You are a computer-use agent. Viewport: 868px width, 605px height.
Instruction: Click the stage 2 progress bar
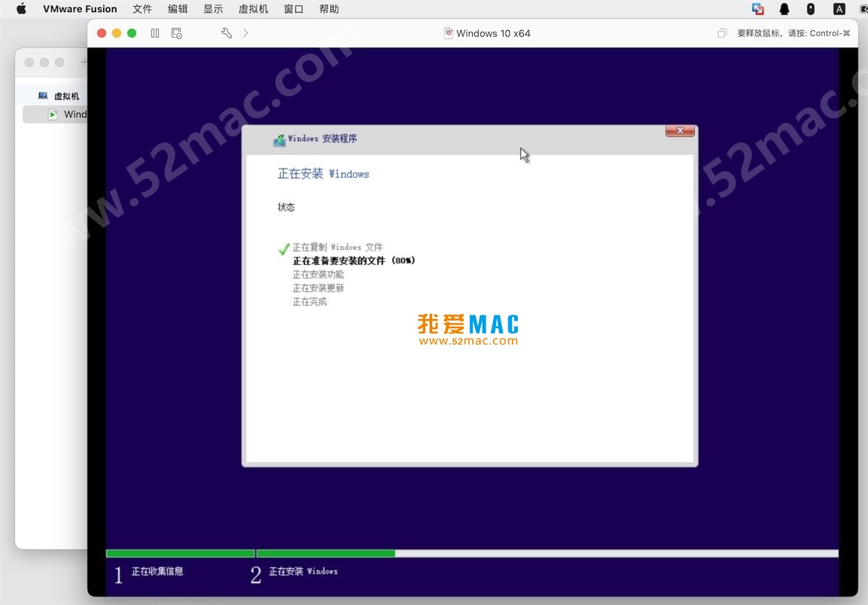coord(547,554)
